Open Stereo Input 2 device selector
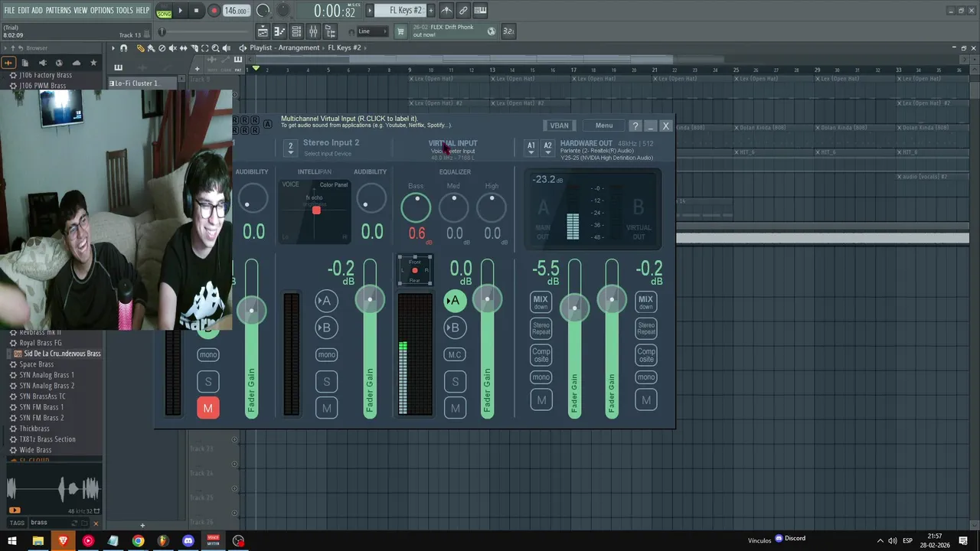The image size is (980, 551). 290,147
